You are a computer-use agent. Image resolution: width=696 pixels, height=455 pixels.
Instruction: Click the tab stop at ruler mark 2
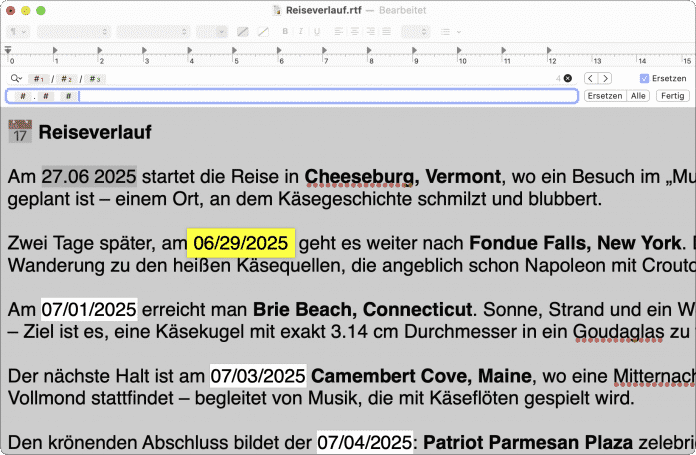click(100, 50)
